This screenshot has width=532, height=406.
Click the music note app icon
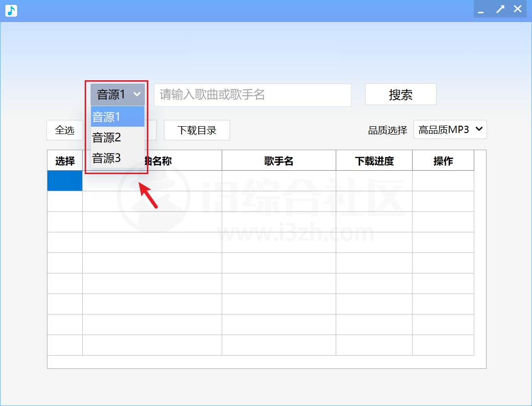click(x=11, y=10)
